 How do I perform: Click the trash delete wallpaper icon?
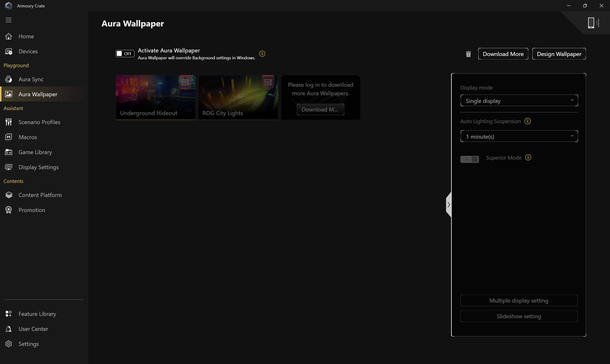click(x=468, y=54)
